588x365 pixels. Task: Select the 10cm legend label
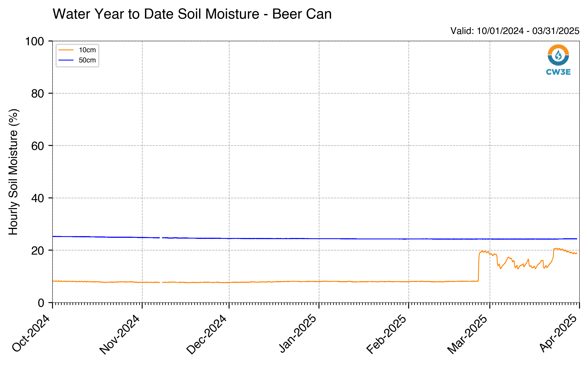[x=87, y=50]
